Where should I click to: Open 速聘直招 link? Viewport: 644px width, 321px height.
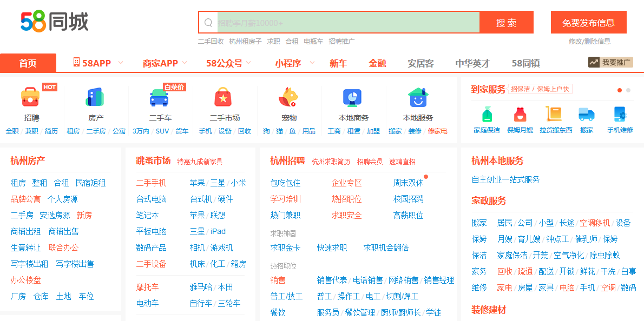(403, 162)
